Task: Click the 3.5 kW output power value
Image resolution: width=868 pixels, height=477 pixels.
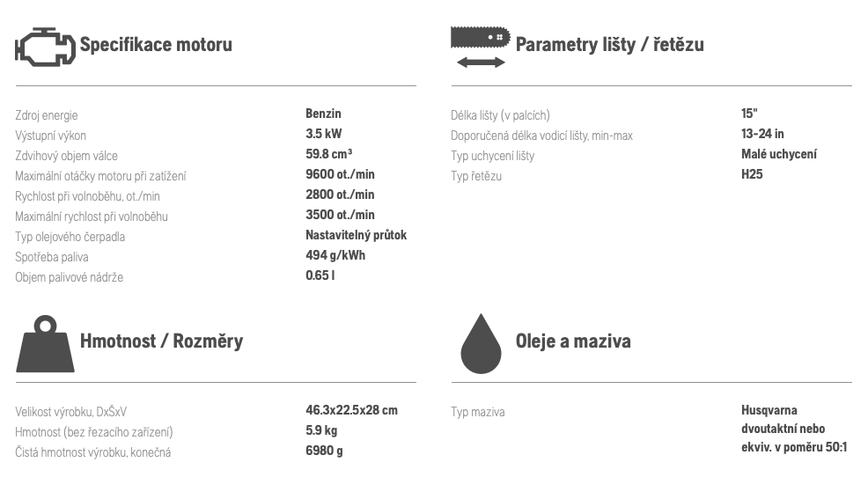Action: pyautogui.click(x=323, y=134)
